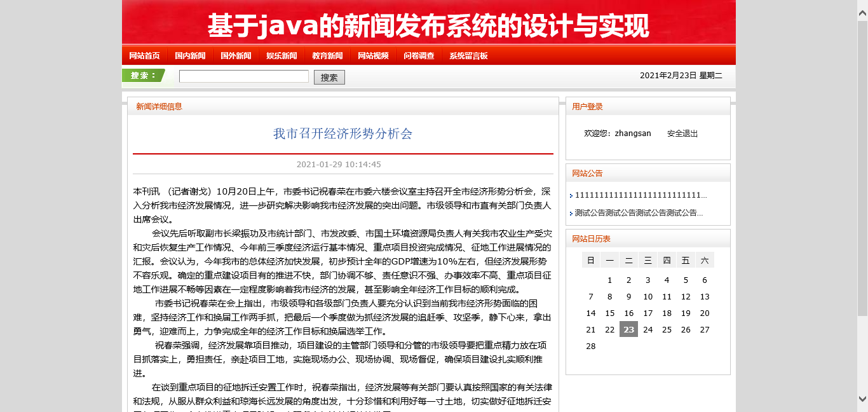
Task: Click the 搜索 button
Action: pos(329,77)
